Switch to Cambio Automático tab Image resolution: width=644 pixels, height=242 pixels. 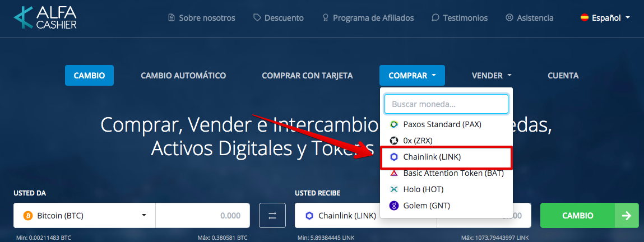coord(183,76)
